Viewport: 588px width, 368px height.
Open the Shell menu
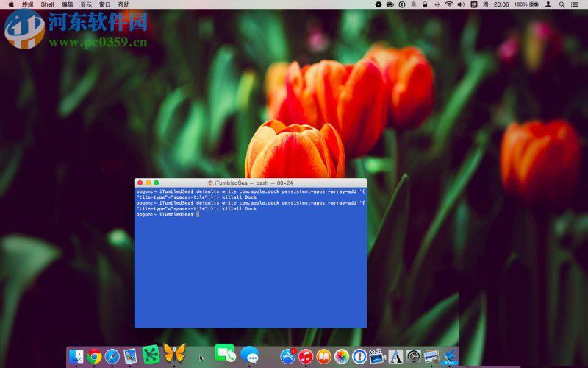coord(47,4)
